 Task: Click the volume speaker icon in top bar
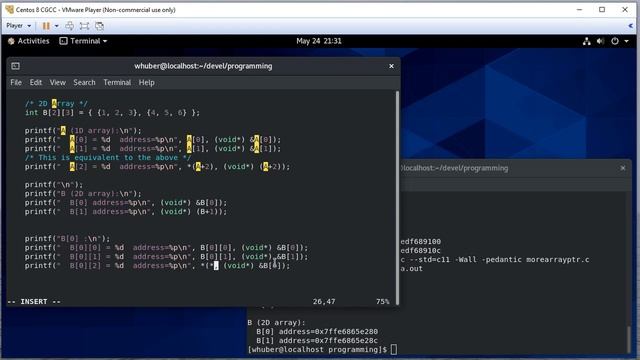pos(600,41)
